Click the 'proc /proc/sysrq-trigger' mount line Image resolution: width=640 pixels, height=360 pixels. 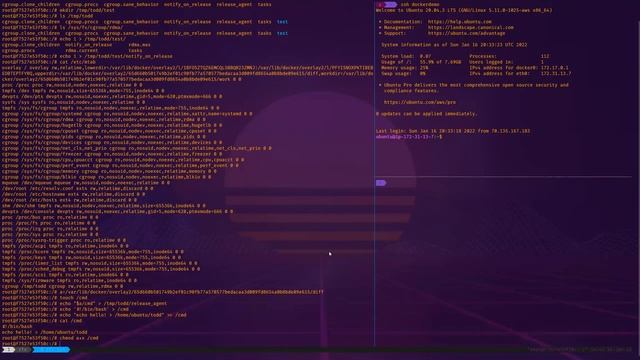coord(64,240)
